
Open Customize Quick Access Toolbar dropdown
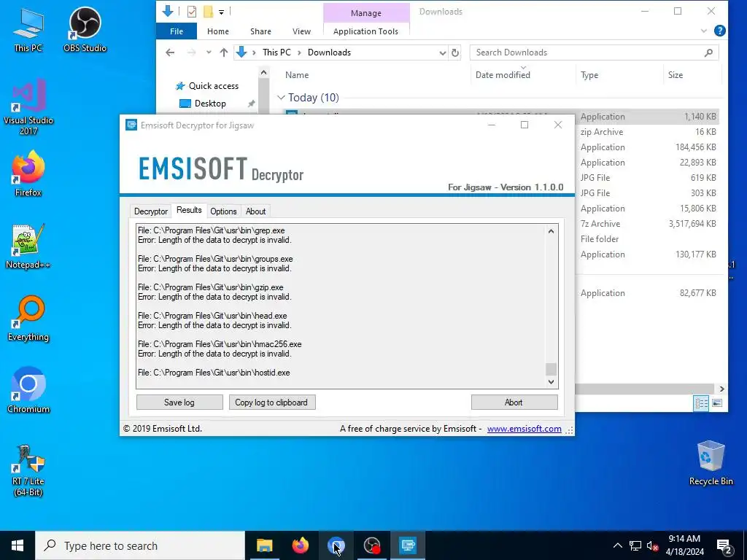tap(222, 12)
